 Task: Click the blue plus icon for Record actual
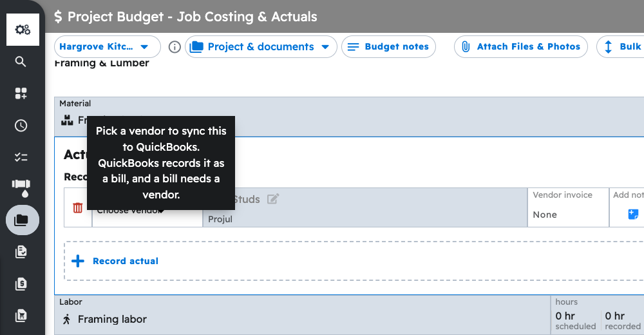pos(78,261)
